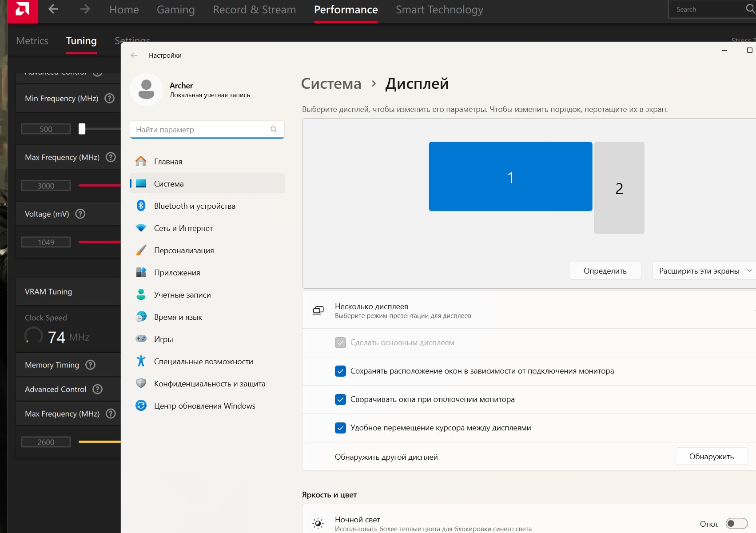Check the Сделать основным дисплеем checkbox
The width and height of the screenshot is (756, 533).
[340, 342]
